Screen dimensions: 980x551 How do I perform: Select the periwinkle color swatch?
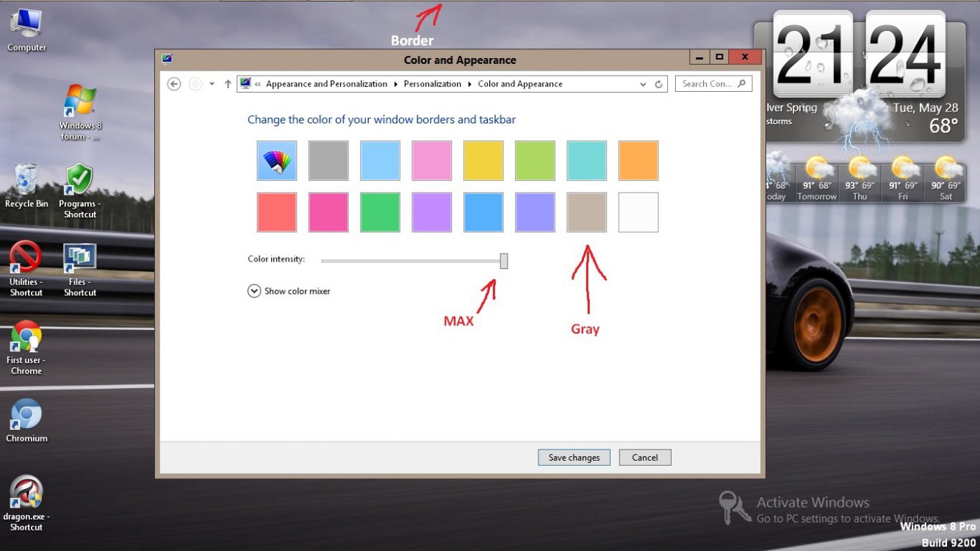(x=535, y=212)
